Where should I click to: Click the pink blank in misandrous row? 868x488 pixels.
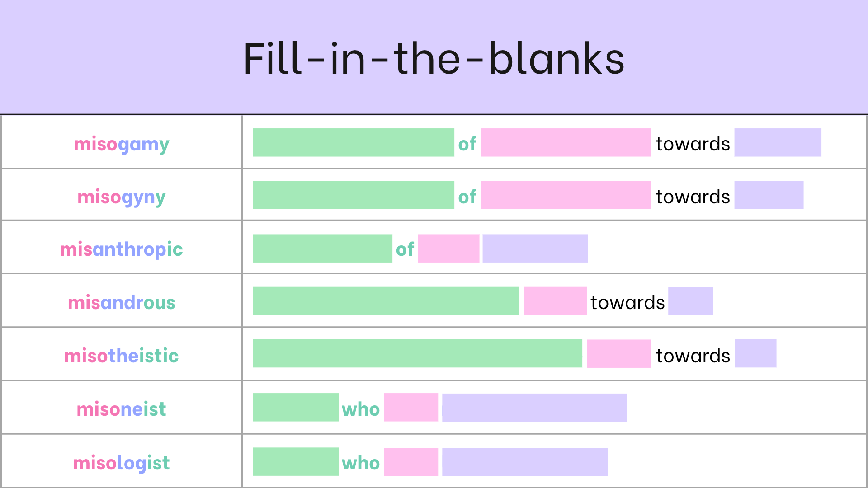tap(555, 301)
